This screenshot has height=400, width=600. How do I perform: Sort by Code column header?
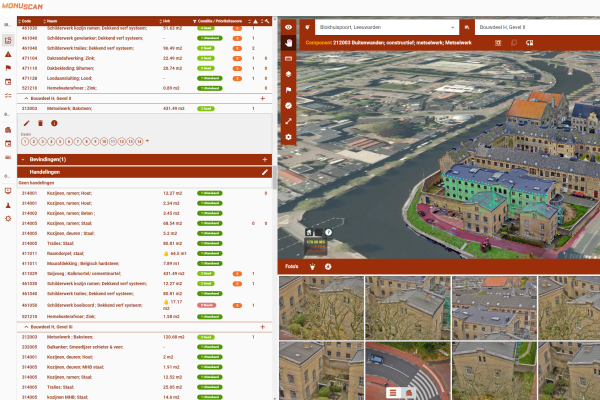[25, 21]
